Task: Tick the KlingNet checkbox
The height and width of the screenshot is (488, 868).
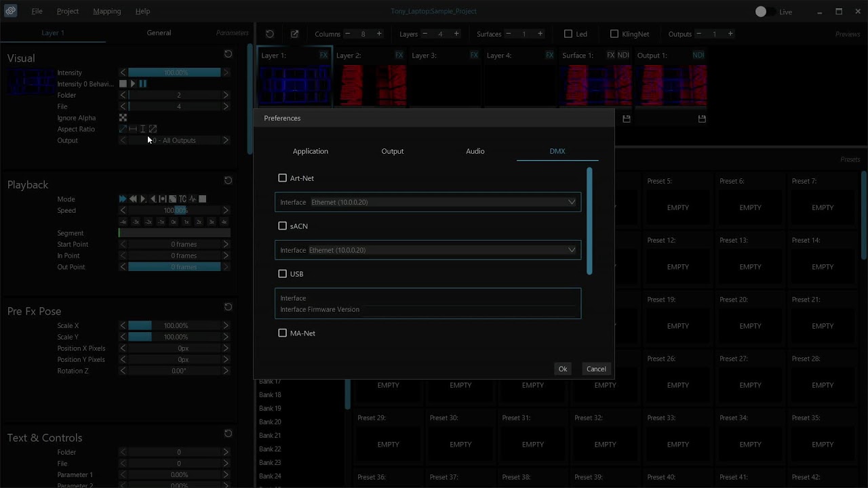Action: coord(614,34)
